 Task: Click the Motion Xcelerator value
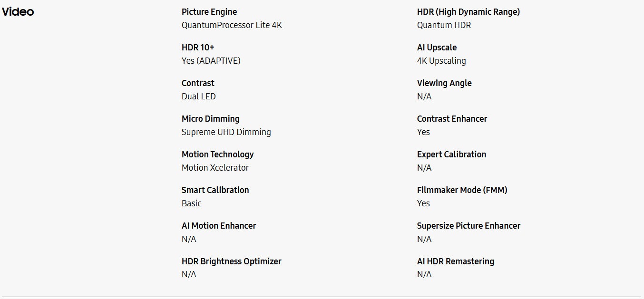click(x=215, y=168)
